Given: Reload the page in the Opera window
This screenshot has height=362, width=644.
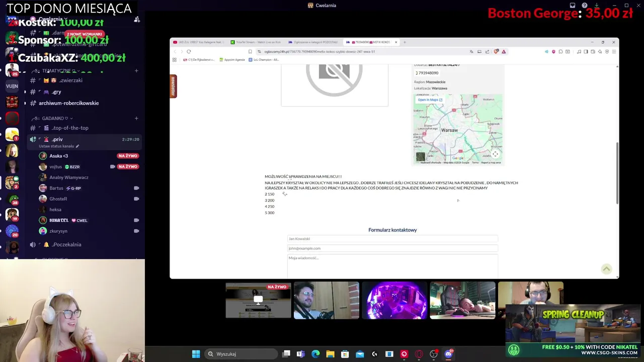Looking at the screenshot, I should [189, 51].
